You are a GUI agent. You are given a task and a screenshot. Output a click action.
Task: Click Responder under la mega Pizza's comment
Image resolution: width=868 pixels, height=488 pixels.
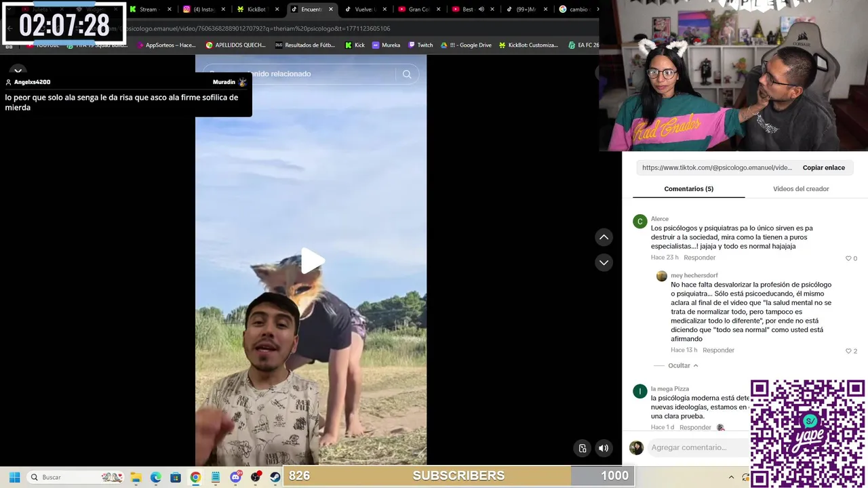point(695,428)
